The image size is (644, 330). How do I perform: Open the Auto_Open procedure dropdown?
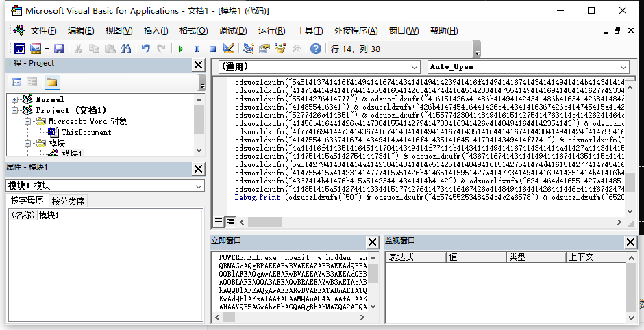tap(623, 67)
